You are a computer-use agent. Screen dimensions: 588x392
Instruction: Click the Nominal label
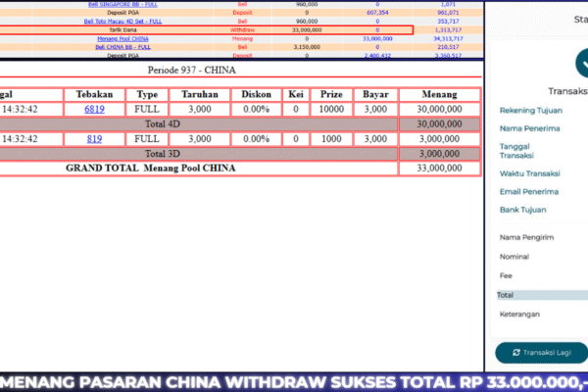coord(514,257)
